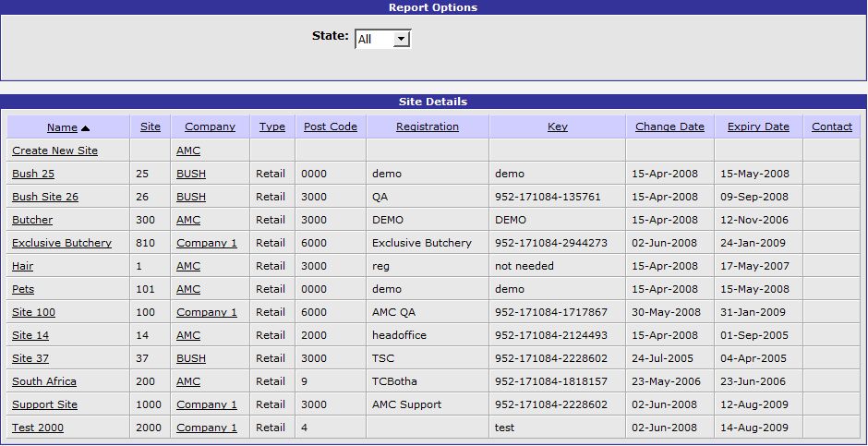Open the Hair site link
The width and height of the screenshot is (868, 446).
click(x=23, y=266)
